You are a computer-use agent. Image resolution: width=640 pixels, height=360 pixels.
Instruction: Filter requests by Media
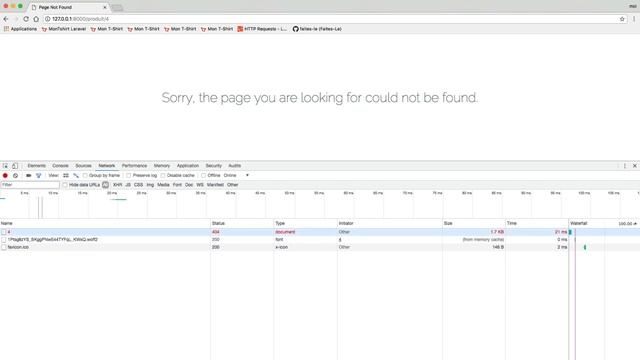coord(163,185)
